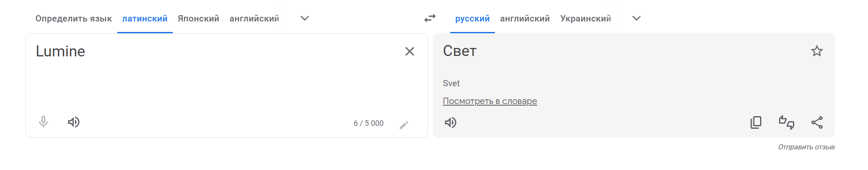Choose Японский as source language
Image resolution: width=868 pixels, height=170 pixels.
click(198, 19)
